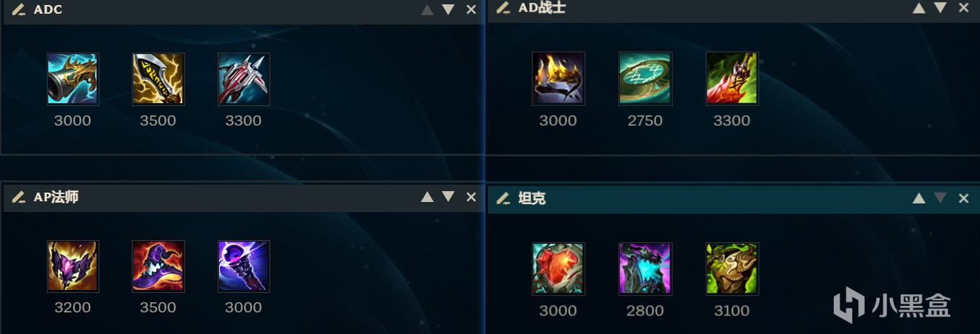Select the purple staff item in AP法师
Image resolution: width=980 pixels, height=334 pixels.
(244, 266)
